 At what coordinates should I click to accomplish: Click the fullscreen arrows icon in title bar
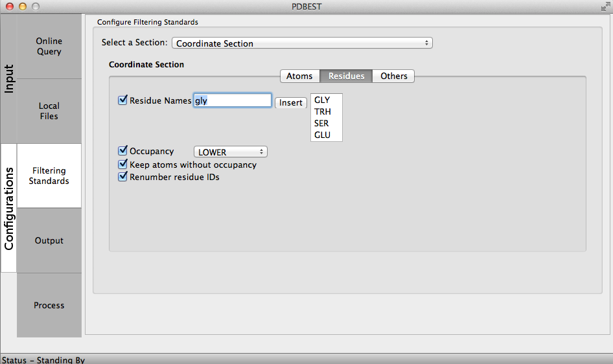pyautogui.click(x=605, y=6)
